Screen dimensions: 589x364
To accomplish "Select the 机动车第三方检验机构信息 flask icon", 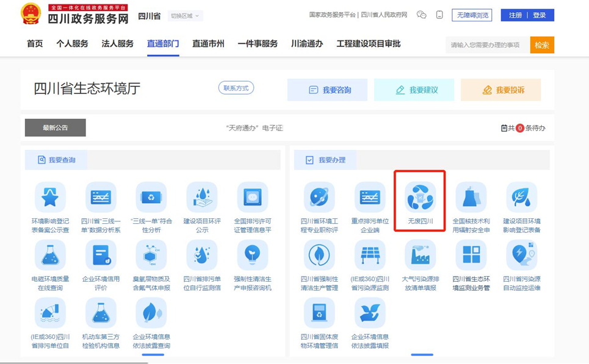I will coord(101,314).
